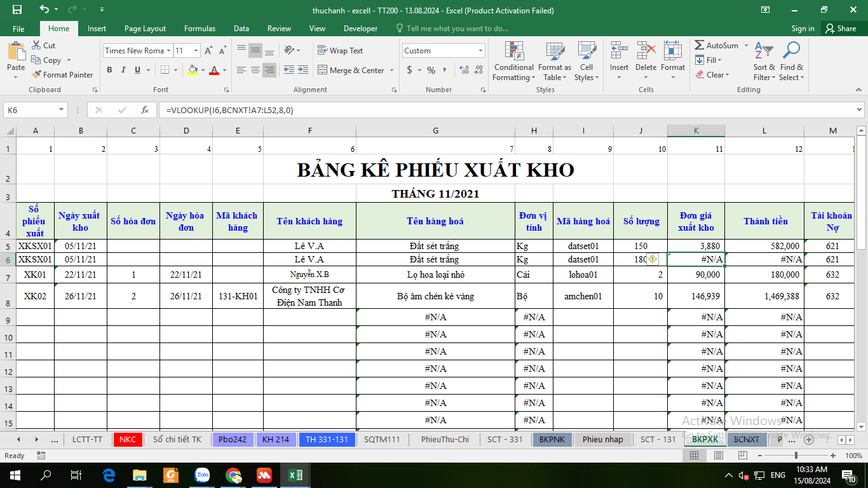Switch to Page Layout view icon in status bar

coord(718,456)
